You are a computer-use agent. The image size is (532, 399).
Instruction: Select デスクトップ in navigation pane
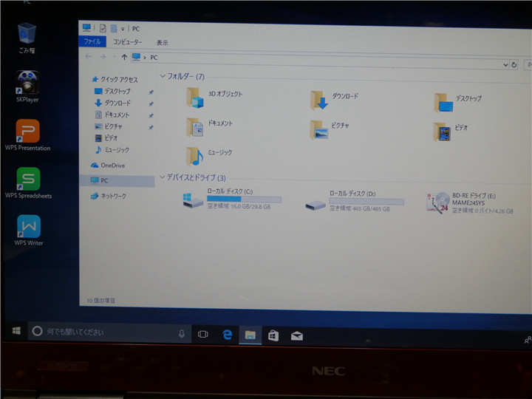pos(112,91)
